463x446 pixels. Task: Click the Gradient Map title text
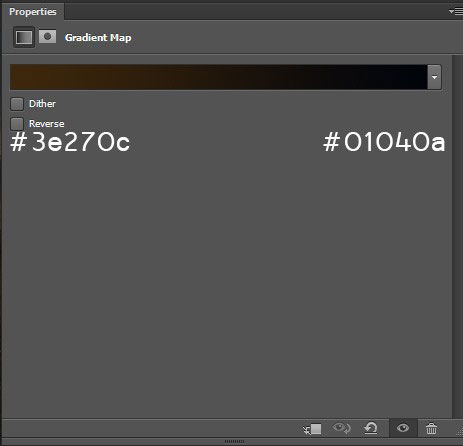pyautogui.click(x=98, y=38)
